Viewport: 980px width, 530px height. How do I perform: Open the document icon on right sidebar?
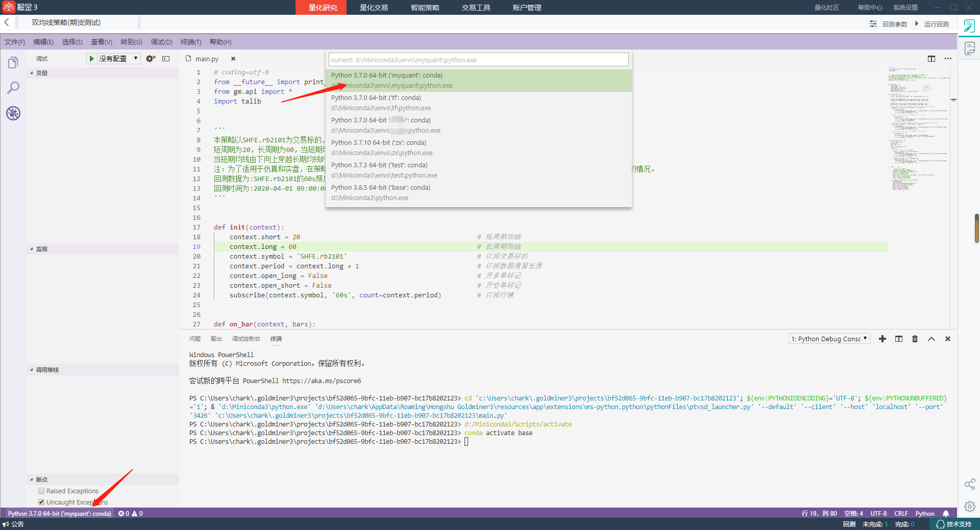point(970,48)
